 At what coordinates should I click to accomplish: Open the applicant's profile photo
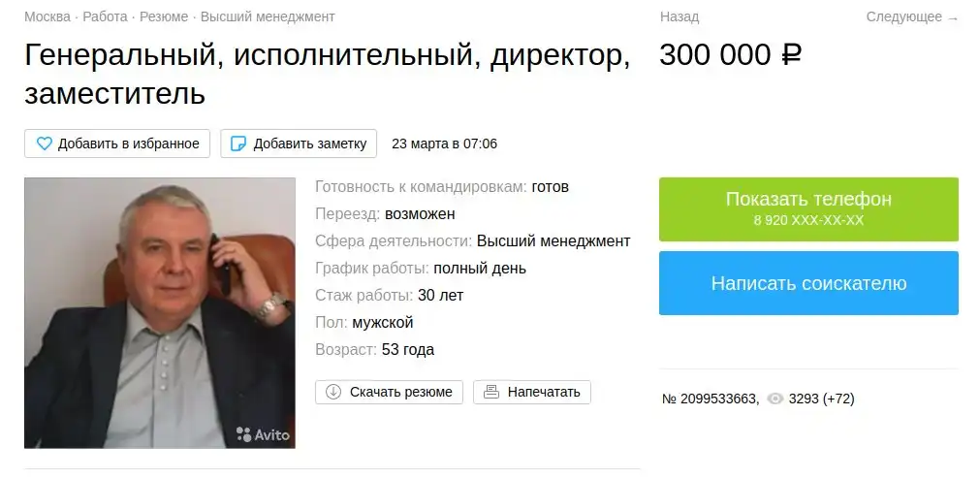click(x=160, y=312)
